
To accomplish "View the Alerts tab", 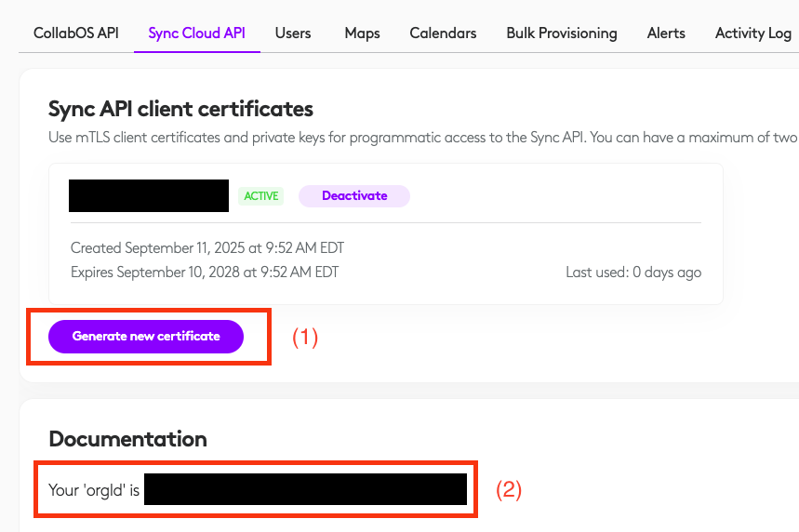I will (x=666, y=33).
